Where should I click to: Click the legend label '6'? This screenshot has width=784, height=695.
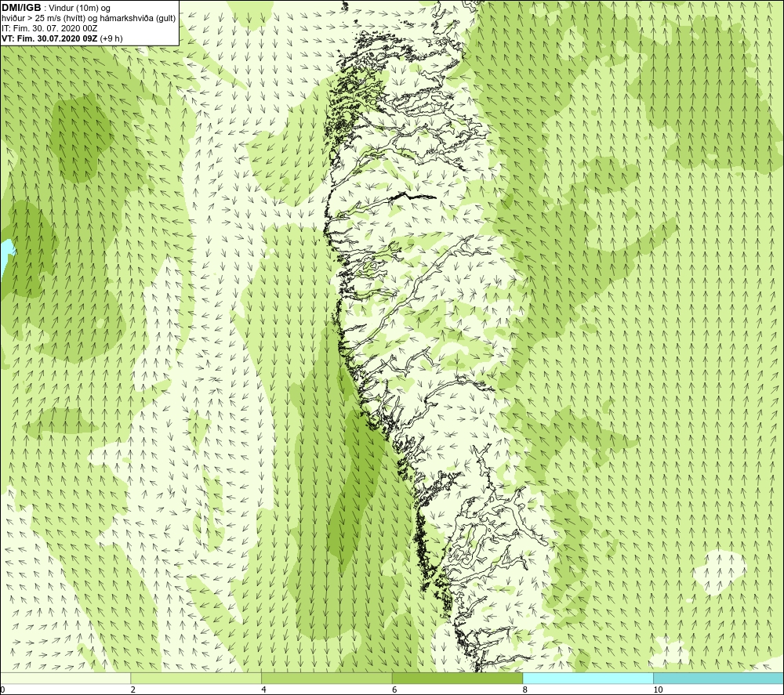pos(394,690)
